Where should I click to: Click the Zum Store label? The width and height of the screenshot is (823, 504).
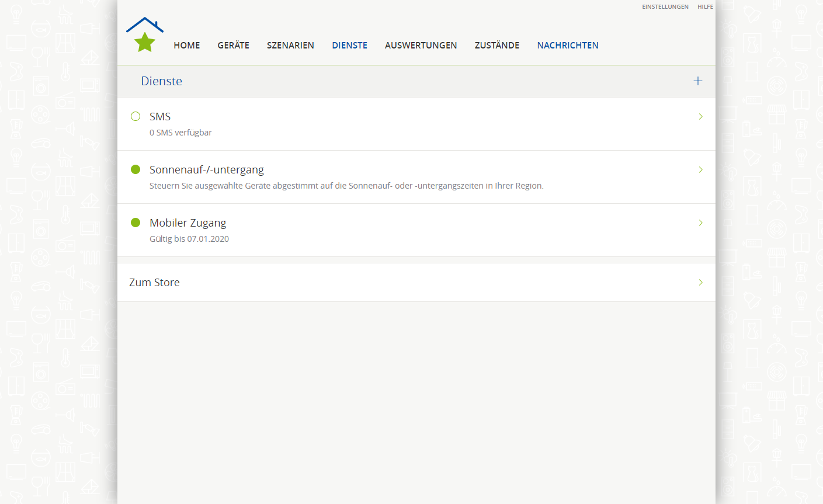pos(154,283)
